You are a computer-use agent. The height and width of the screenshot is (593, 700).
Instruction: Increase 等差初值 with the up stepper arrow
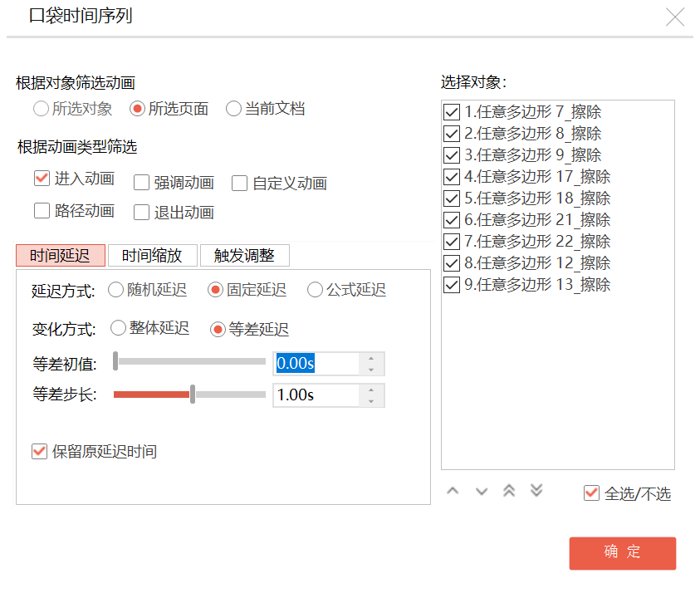[x=371, y=359]
